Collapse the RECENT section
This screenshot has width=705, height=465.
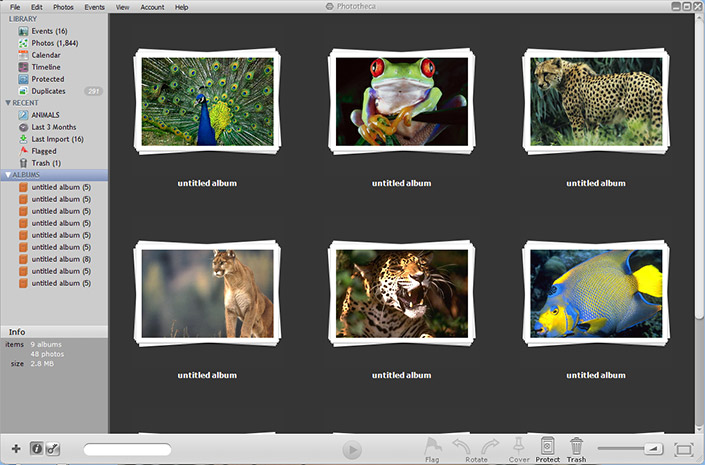(x=8, y=103)
